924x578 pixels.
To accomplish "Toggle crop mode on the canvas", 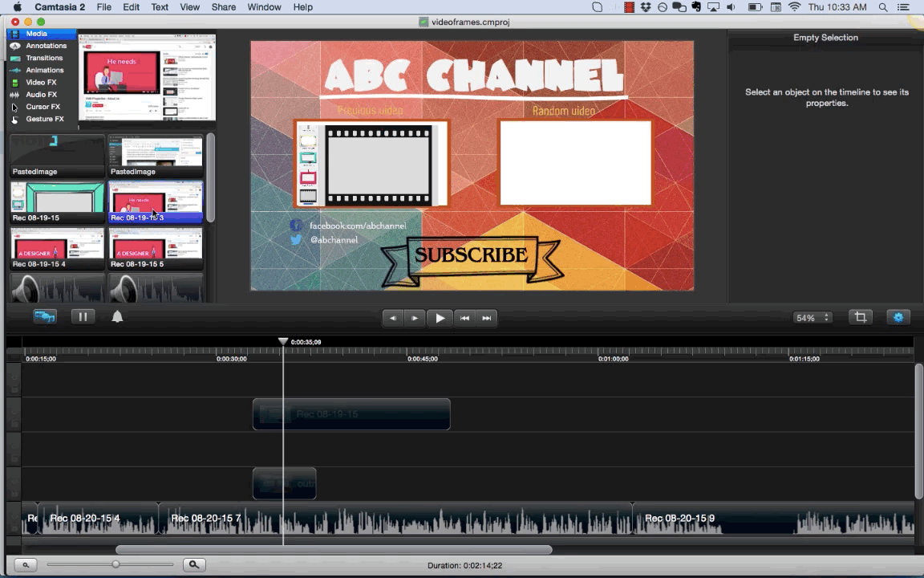I will coord(861,317).
